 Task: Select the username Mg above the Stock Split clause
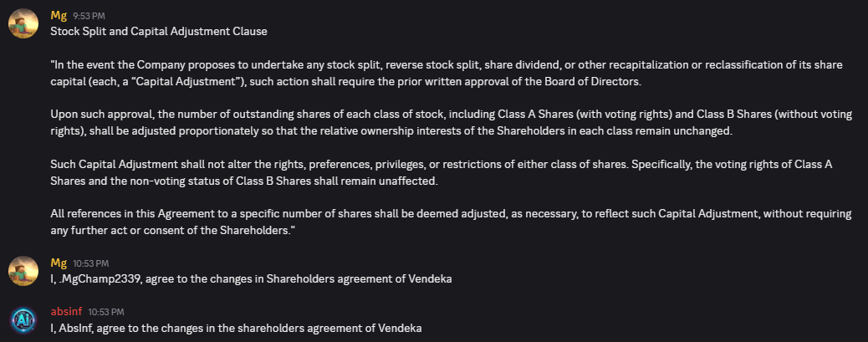coord(59,16)
